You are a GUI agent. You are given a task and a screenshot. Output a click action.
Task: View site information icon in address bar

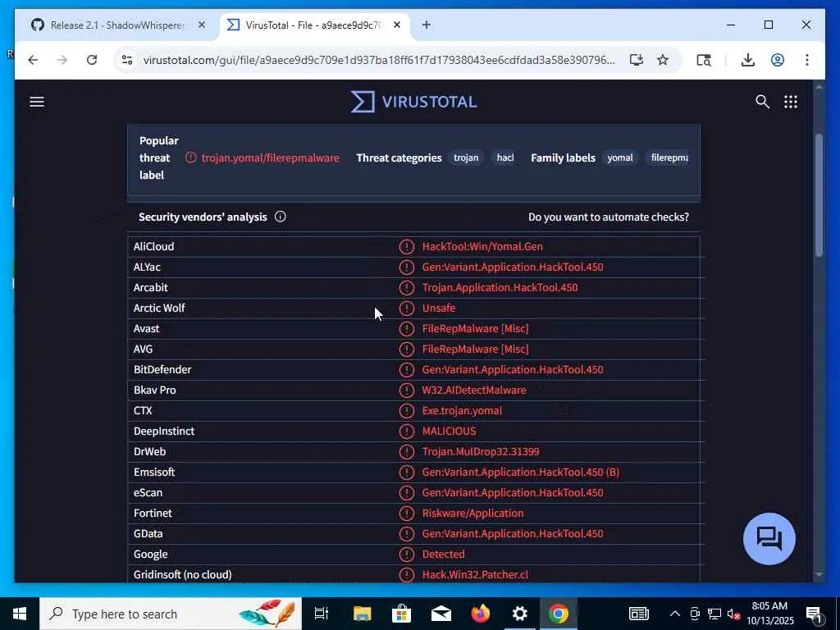point(127,60)
